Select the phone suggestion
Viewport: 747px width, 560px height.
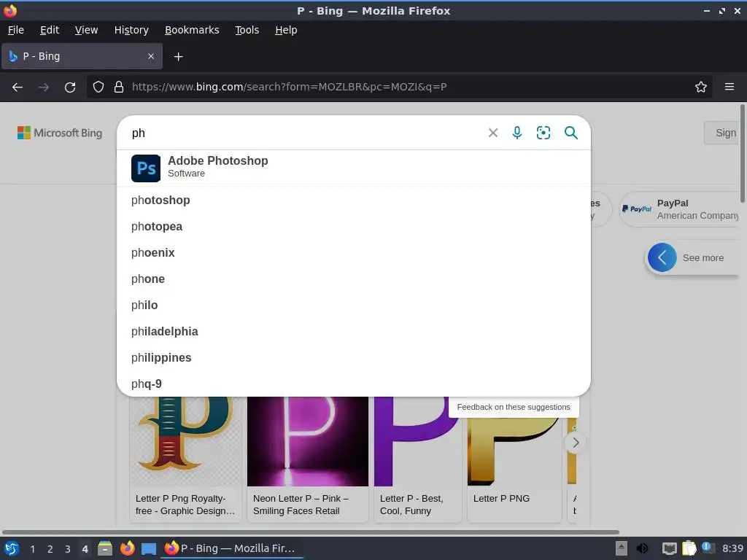354,279
